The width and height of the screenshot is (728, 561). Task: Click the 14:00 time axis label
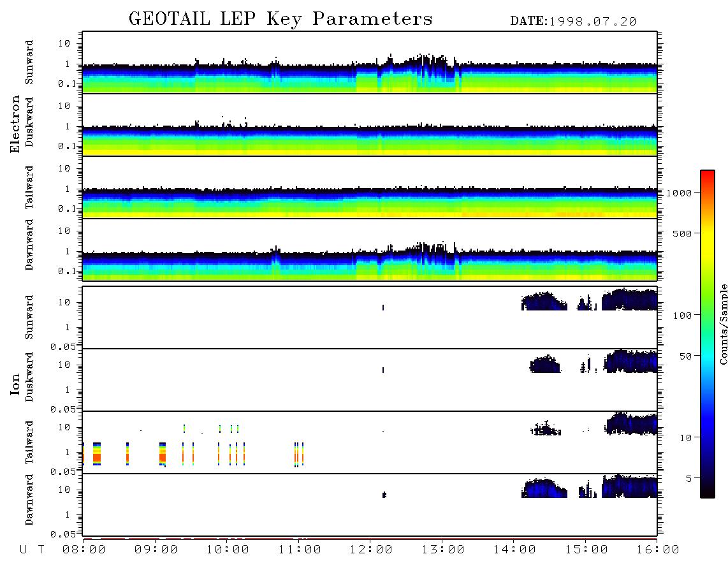click(514, 550)
